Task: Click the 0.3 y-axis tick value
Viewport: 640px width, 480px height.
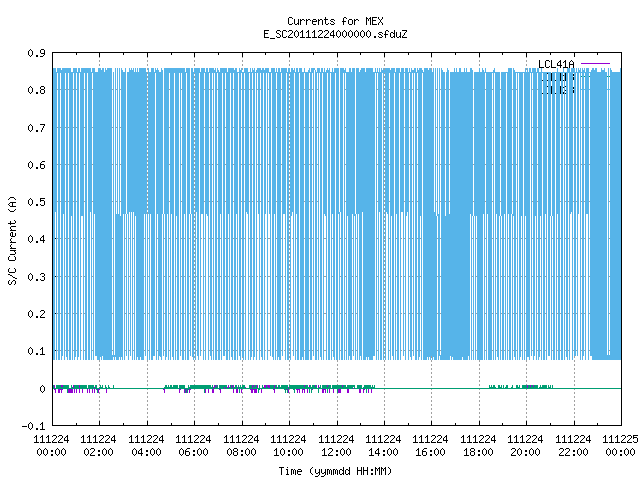Action: [x=36, y=277]
